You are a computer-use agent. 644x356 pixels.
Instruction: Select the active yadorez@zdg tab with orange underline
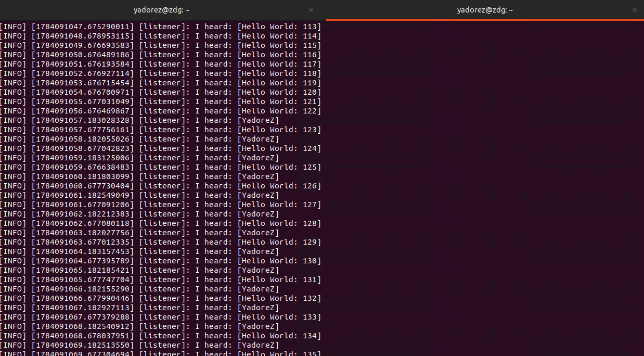[x=485, y=10]
